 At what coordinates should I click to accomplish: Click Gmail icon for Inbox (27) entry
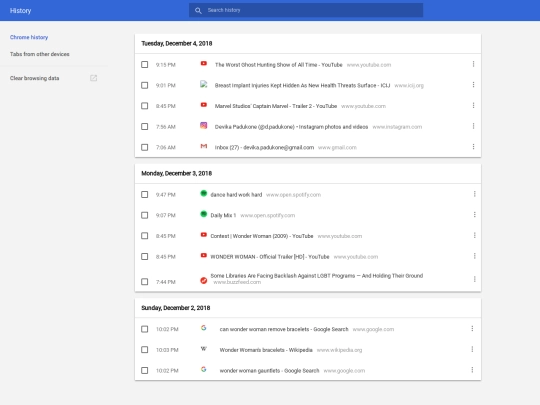tap(204, 146)
